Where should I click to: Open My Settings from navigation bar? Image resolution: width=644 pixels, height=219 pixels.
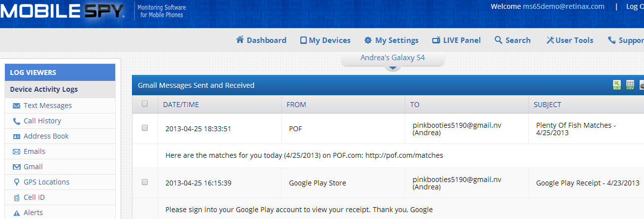[391, 40]
